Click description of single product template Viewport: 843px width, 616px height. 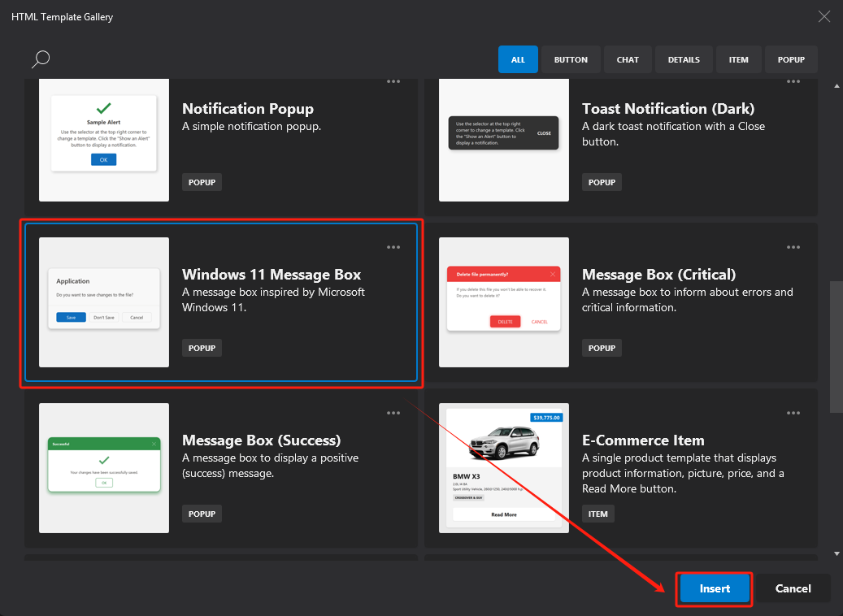(x=684, y=473)
